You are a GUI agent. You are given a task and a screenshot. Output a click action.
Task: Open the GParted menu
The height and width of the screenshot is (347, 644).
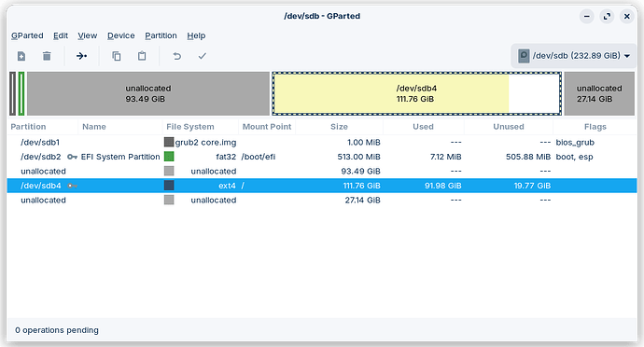pos(27,35)
